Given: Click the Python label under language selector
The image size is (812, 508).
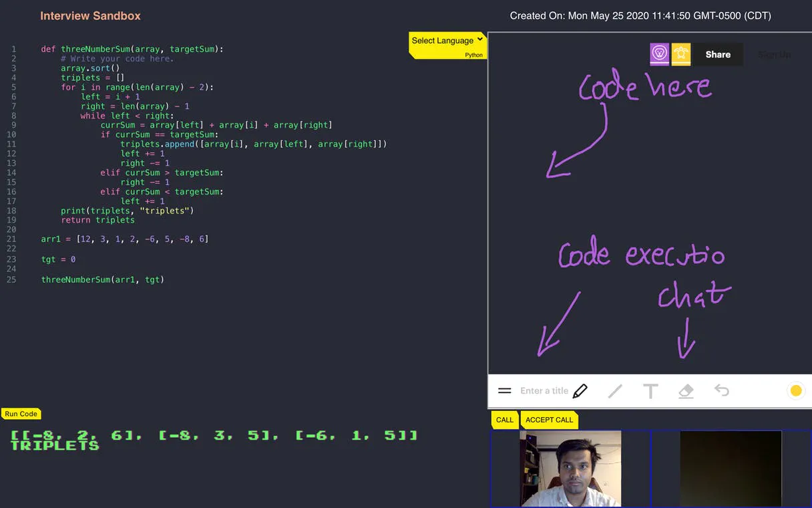Looking at the screenshot, I should click(x=473, y=55).
